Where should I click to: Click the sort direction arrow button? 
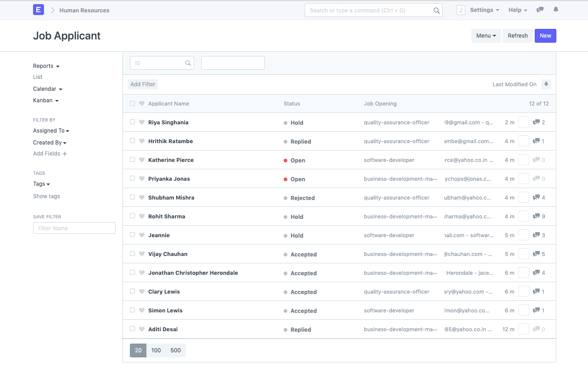(x=546, y=84)
